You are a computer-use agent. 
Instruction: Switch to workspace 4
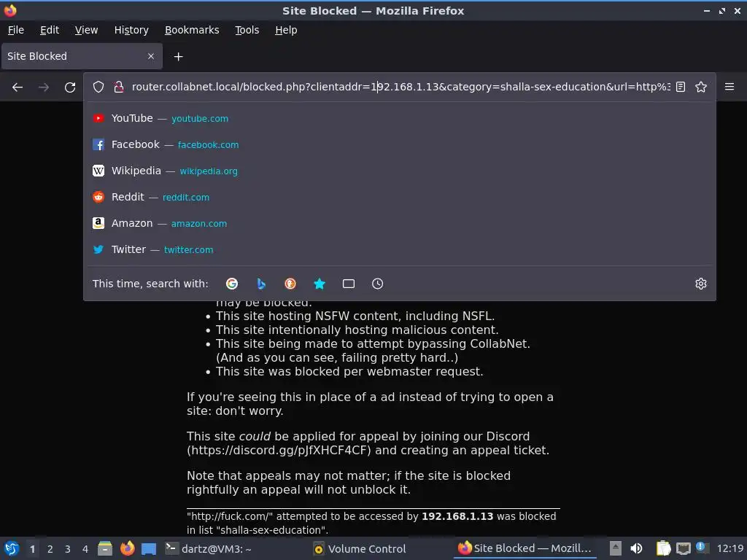pos(85,549)
